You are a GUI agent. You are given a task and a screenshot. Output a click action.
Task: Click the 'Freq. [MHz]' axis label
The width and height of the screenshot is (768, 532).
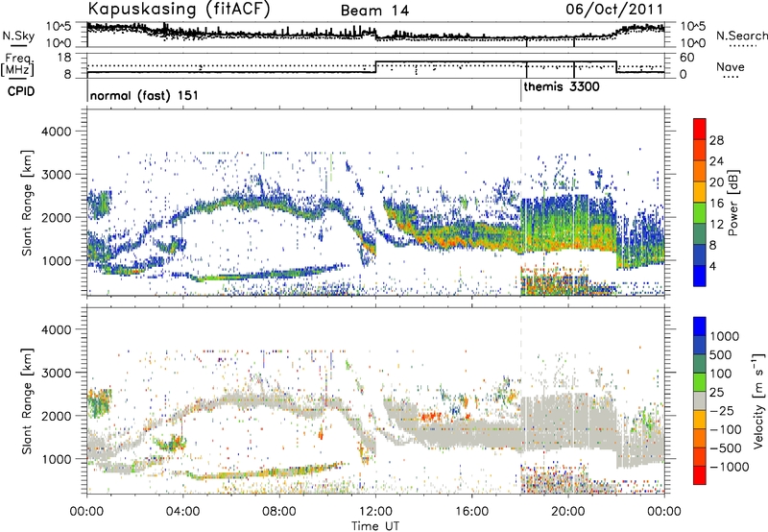tap(17, 65)
